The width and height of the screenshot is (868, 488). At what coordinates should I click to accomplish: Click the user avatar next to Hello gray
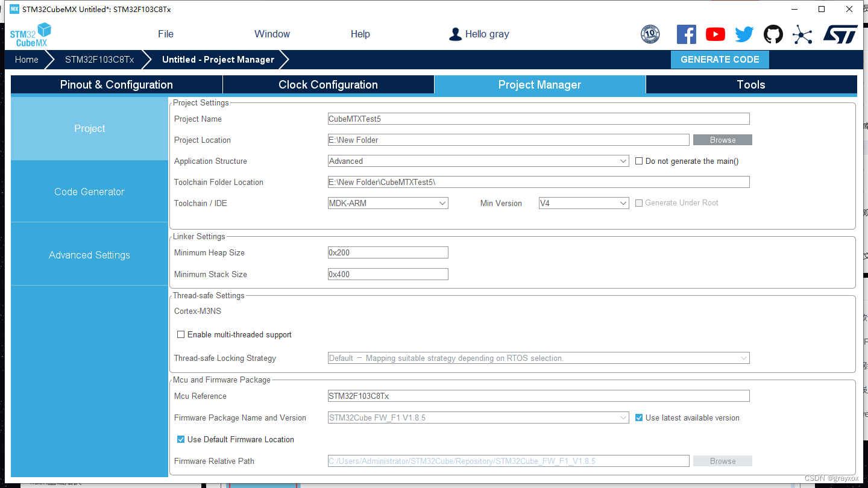point(456,34)
